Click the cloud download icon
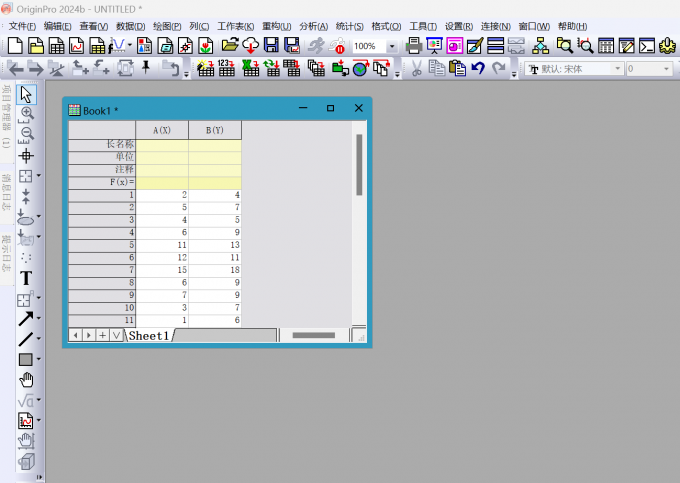Screen dimensions: 680x483 click(251, 46)
